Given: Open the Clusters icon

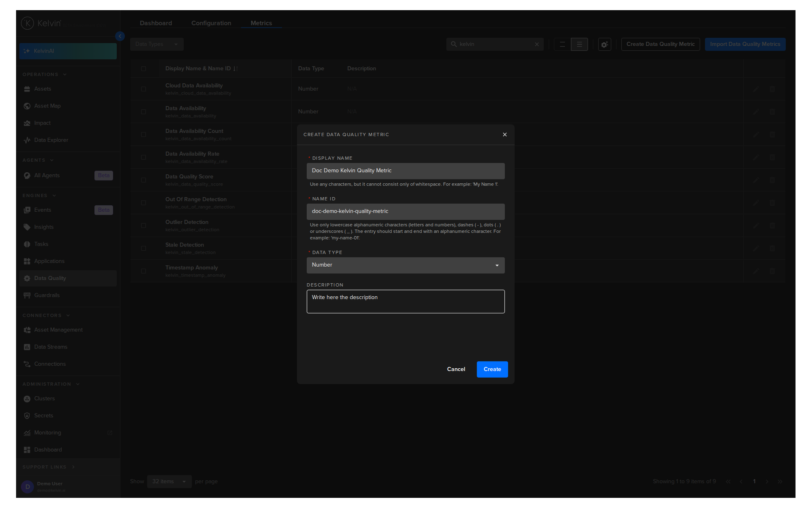Looking at the screenshot, I should click(x=27, y=399).
